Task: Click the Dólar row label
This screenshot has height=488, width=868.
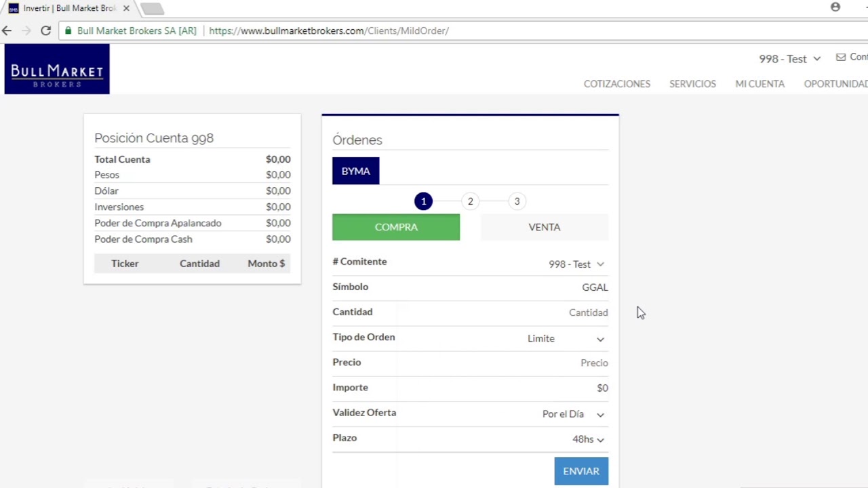Action: coord(106,191)
